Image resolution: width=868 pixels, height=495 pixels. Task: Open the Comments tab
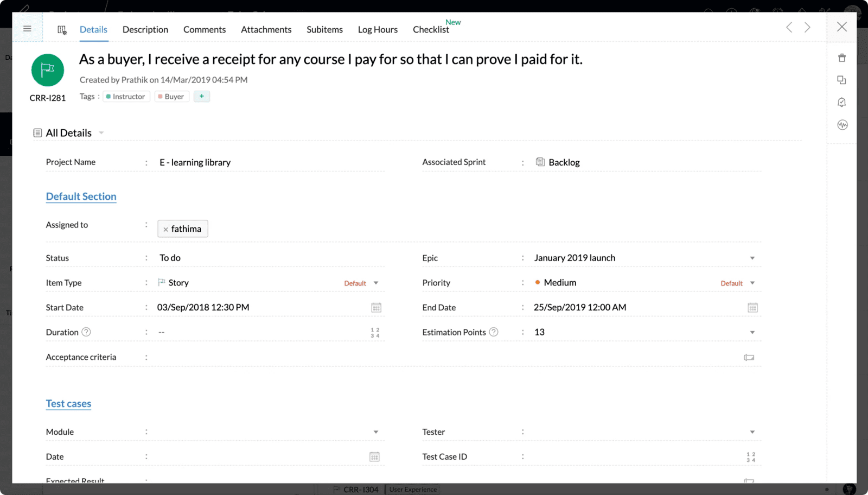205,30
